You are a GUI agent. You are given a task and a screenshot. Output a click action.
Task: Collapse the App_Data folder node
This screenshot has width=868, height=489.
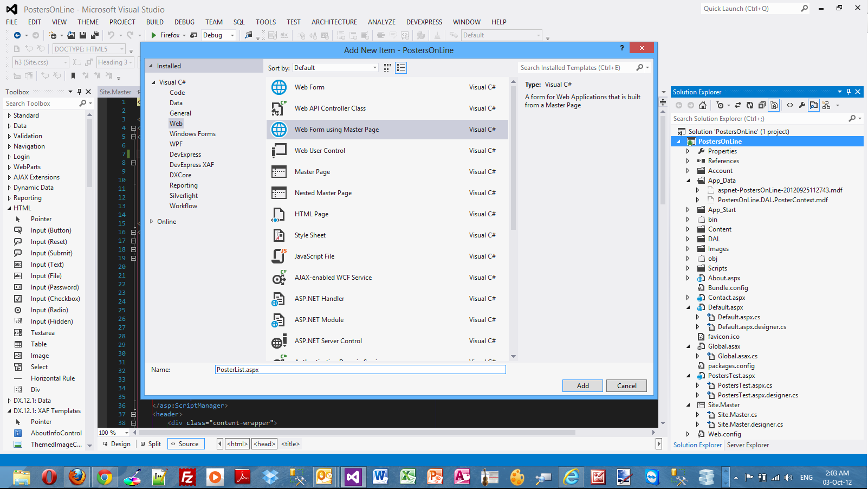pos(688,181)
